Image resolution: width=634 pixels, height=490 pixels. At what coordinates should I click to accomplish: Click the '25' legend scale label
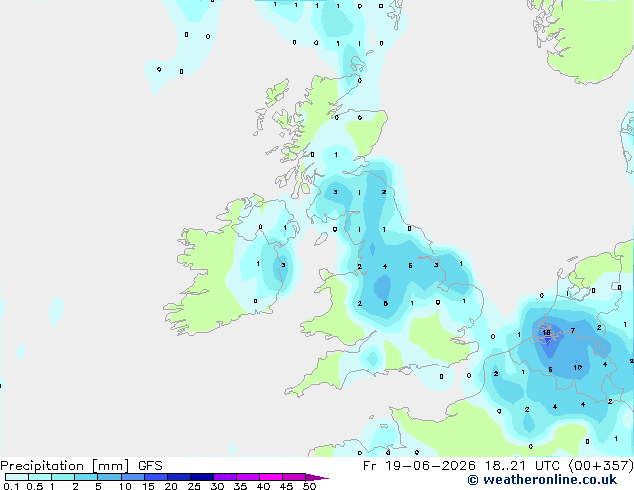(x=194, y=486)
